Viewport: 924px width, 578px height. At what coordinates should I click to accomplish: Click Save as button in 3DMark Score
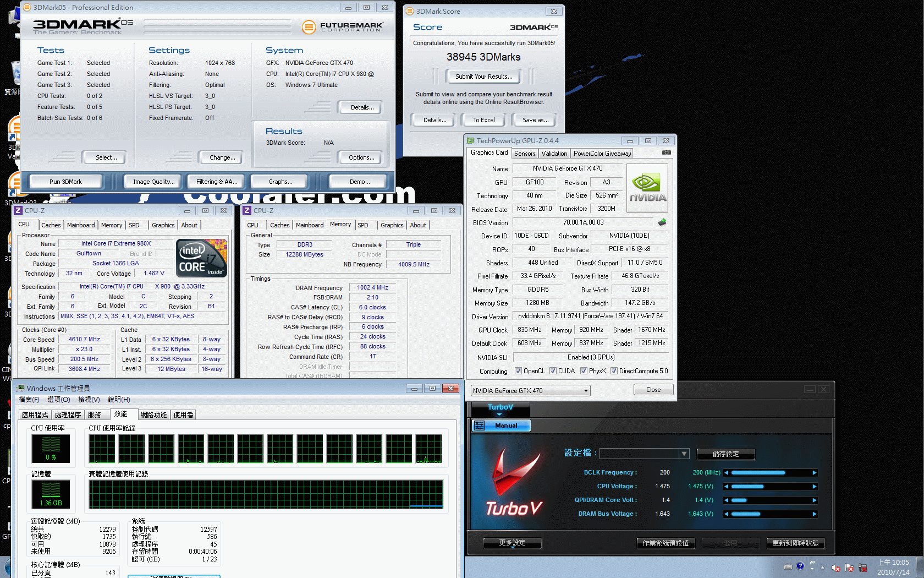coord(535,120)
